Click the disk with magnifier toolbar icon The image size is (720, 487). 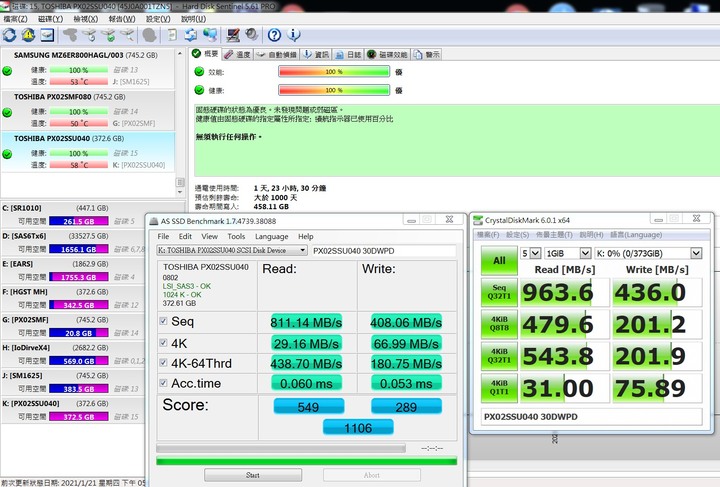[128, 35]
